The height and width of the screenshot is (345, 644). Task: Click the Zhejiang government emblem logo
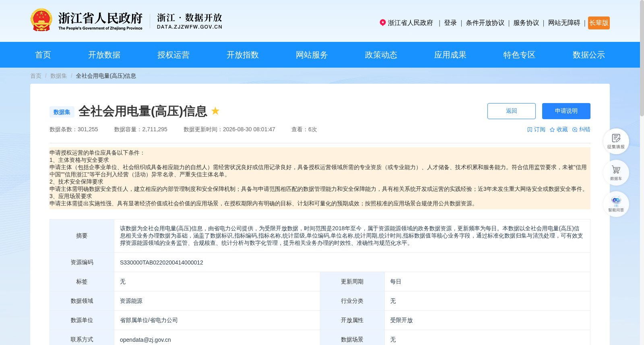pyautogui.click(x=41, y=20)
